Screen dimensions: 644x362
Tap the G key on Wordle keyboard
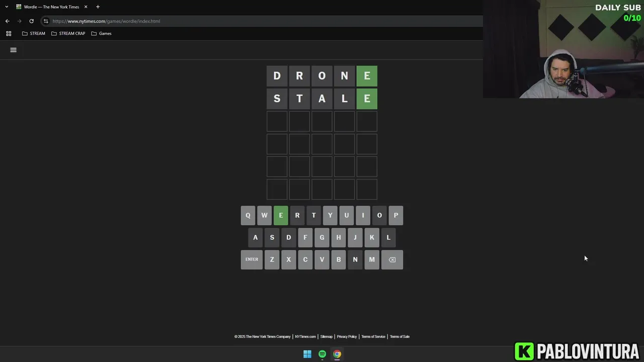click(x=322, y=237)
